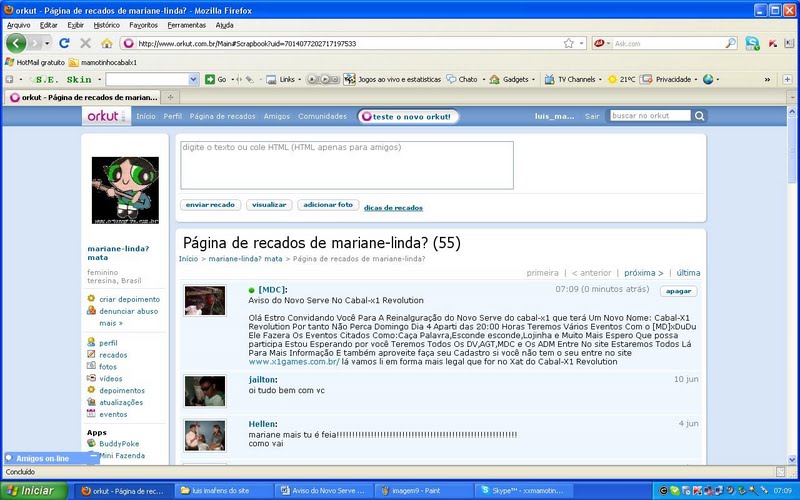Click the back navigation arrow button

tap(16, 43)
